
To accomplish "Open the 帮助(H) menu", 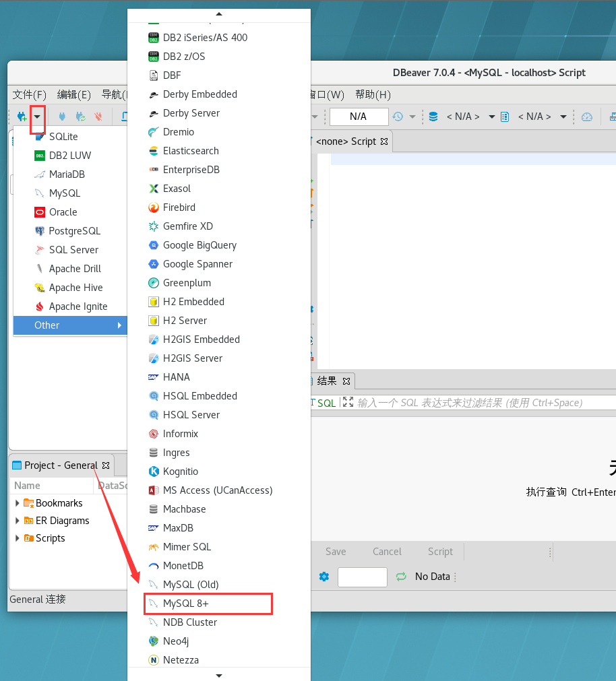I will click(x=373, y=95).
